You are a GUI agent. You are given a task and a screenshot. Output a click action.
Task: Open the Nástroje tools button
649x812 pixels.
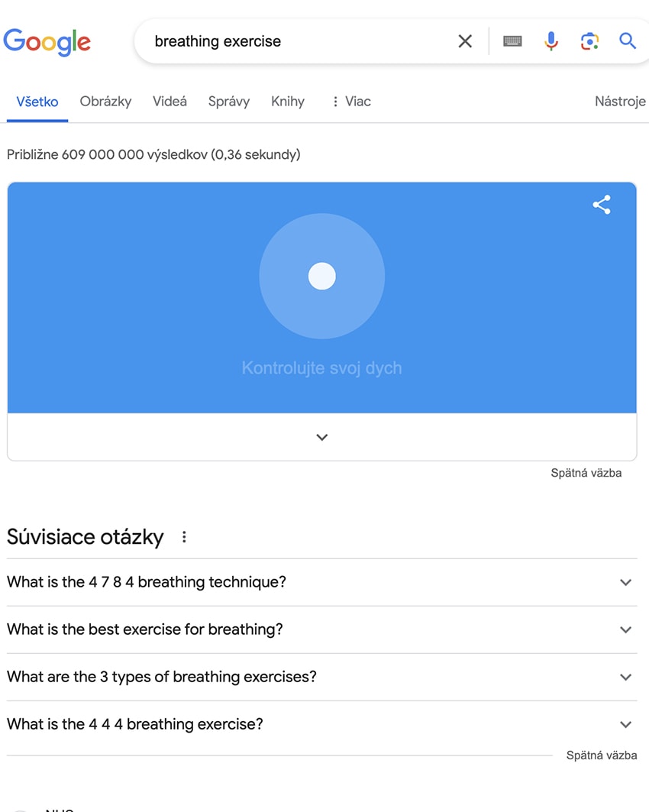coord(620,102)
